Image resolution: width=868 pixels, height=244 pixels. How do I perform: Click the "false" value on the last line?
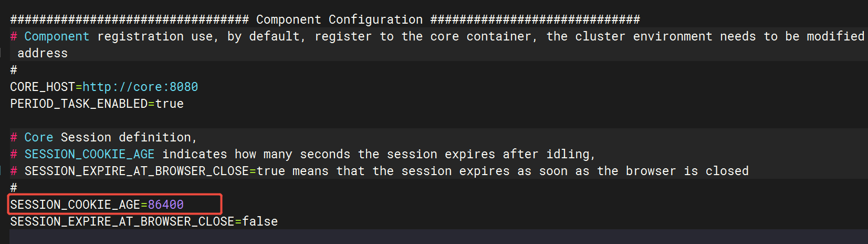260,221
